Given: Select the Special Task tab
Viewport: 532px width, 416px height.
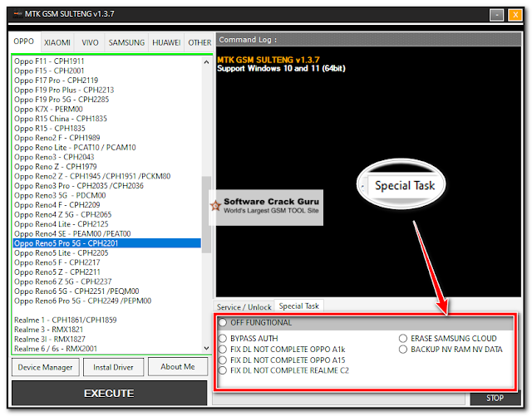Looking at the screenshot, I should click(x=299, y=306).
